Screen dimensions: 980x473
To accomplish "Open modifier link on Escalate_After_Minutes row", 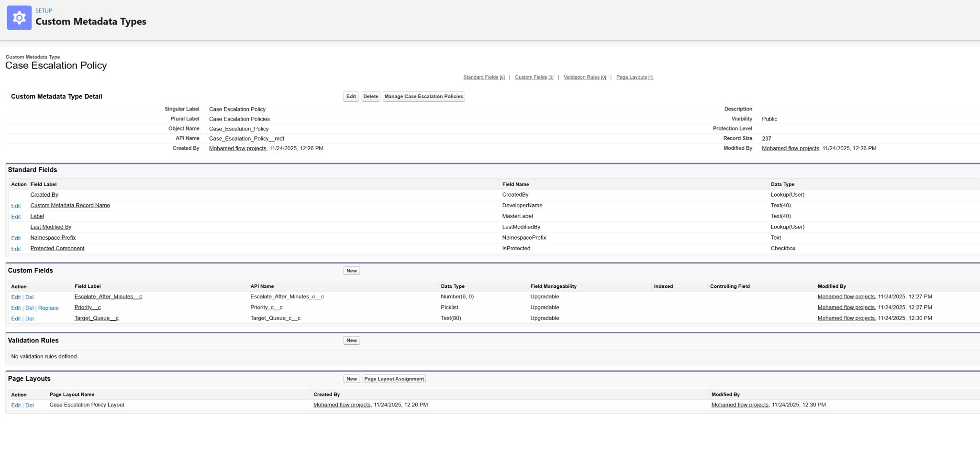I will point(846,297).
